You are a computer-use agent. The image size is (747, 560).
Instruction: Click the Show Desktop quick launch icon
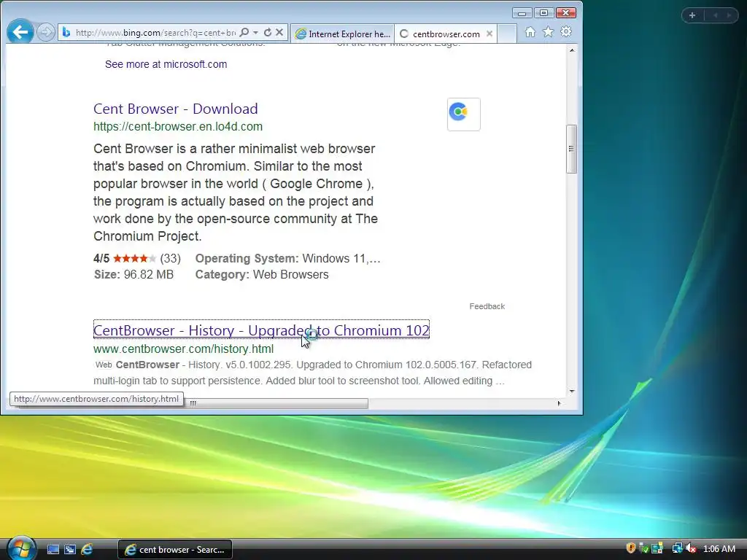point(53,550)
